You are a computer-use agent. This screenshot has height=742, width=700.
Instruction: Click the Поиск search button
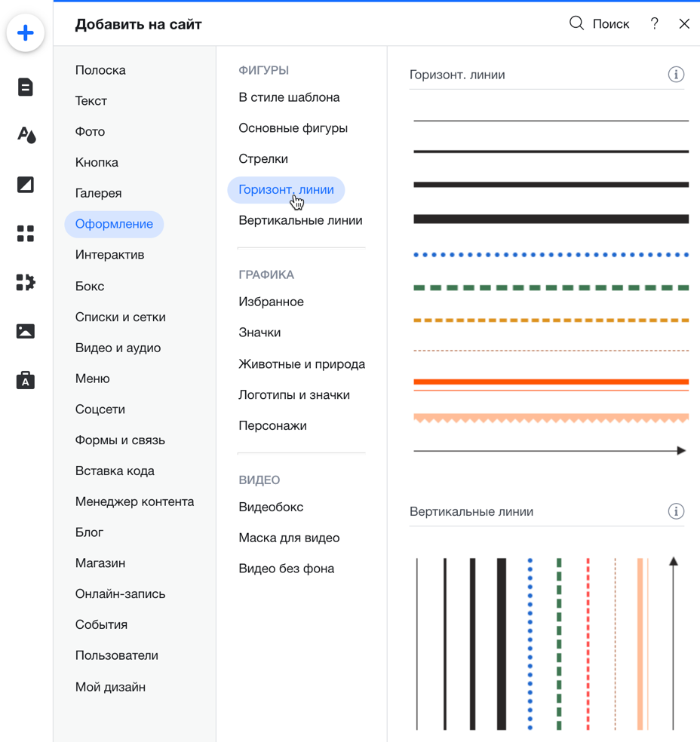pos(599,24)
